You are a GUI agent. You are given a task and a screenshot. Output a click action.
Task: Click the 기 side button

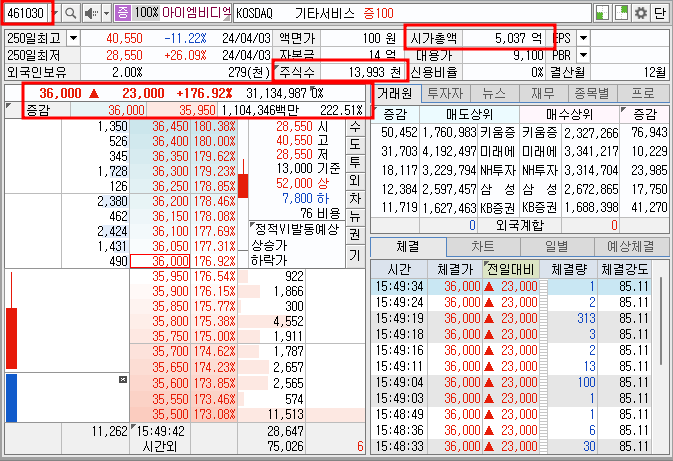click(355, 255)
